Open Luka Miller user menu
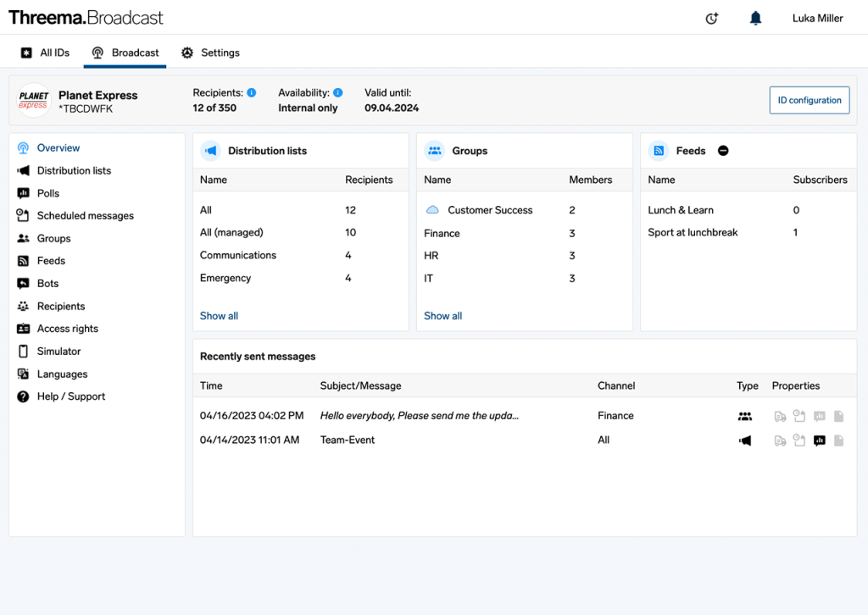The height and width of the screenshot is (615, 868). [818, 19]
